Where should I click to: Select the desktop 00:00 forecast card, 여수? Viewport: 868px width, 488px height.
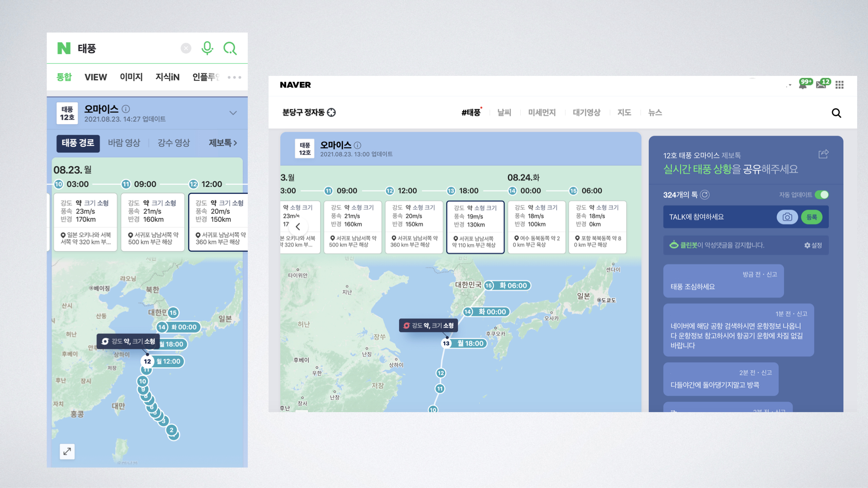(x=536, y=227)
